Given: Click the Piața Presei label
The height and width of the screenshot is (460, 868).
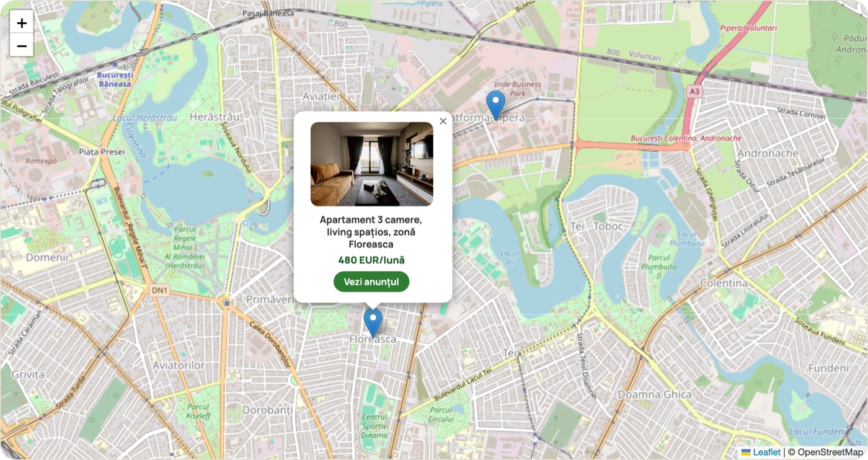Looking at the screenshot, I should pyautogui.click(x=102, y=151).
